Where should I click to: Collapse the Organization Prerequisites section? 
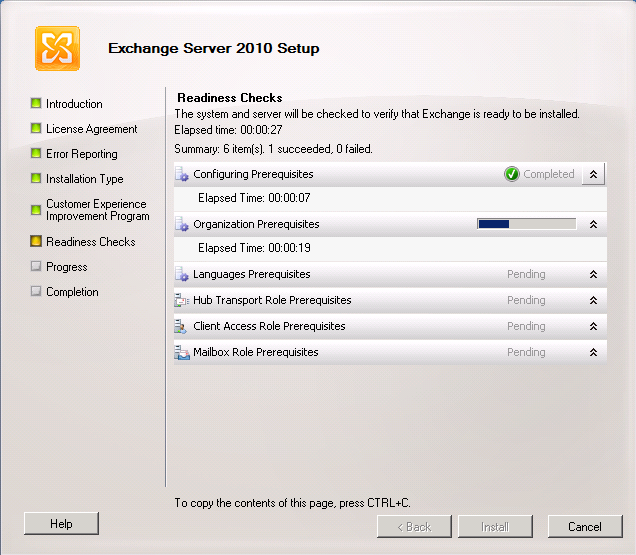click(x=593, y=224)
